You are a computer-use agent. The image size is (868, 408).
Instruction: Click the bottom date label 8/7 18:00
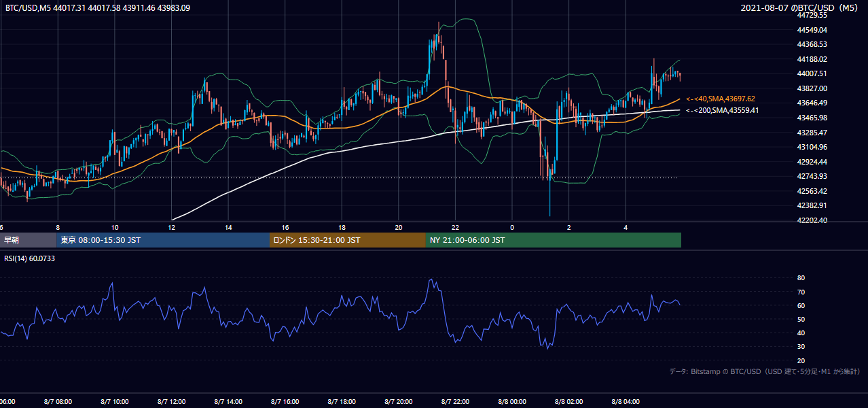pyautogui.click(x=342, y=402)
